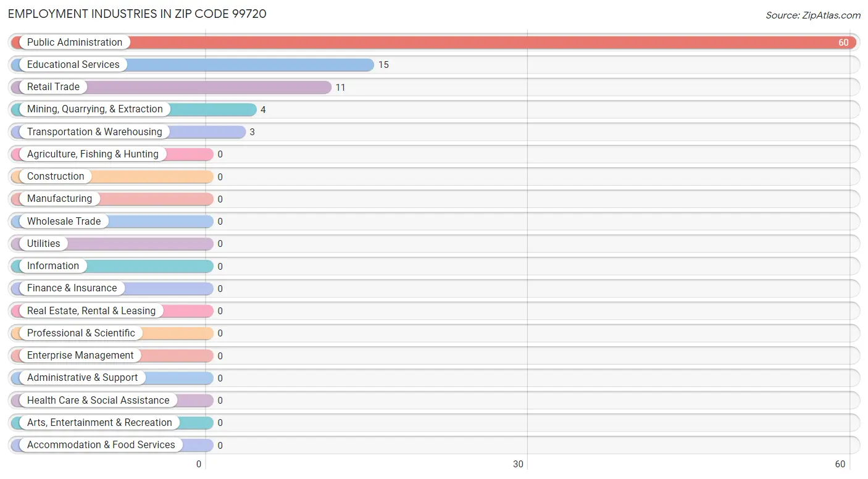868x479 pixels.
Task: Click the Mining, Quarrying, & Extraction label
Action: (x=95, y=109)
